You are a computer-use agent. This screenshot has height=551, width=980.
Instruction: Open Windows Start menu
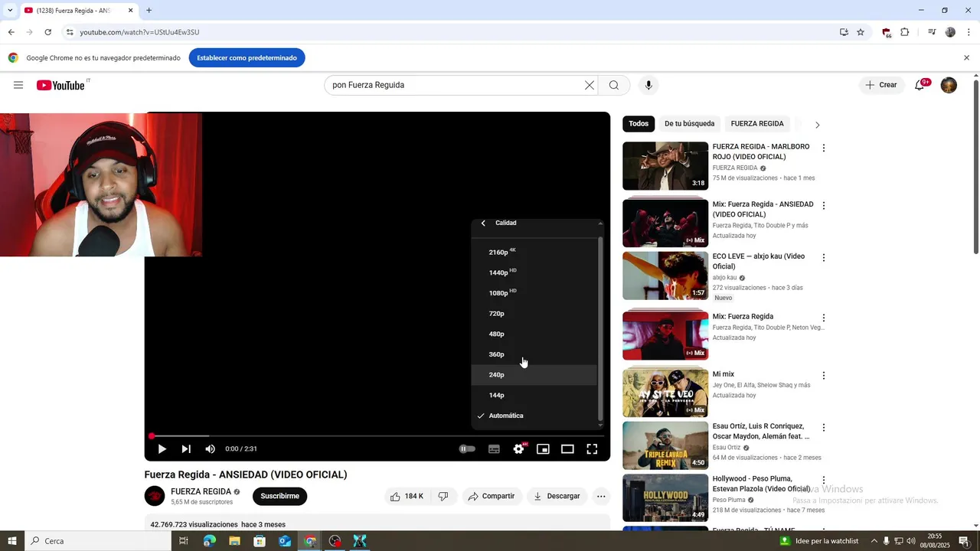pyautogui.click(x=12, y=541)
